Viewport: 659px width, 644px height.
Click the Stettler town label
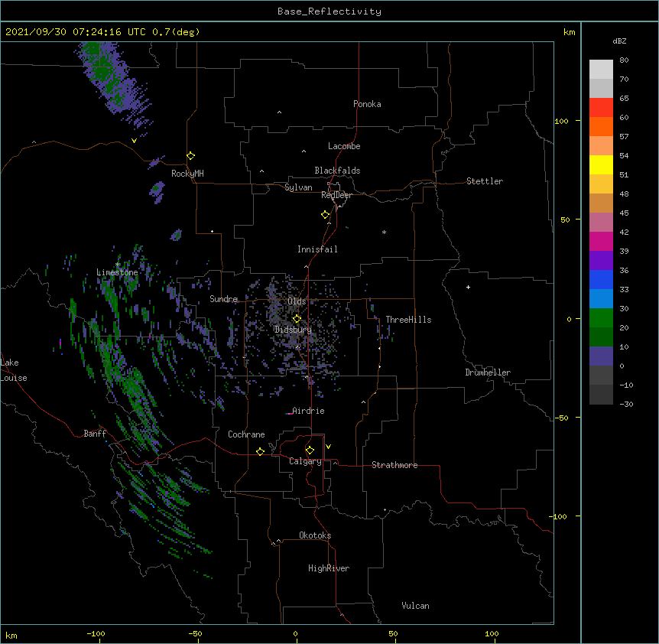point(485,181)
